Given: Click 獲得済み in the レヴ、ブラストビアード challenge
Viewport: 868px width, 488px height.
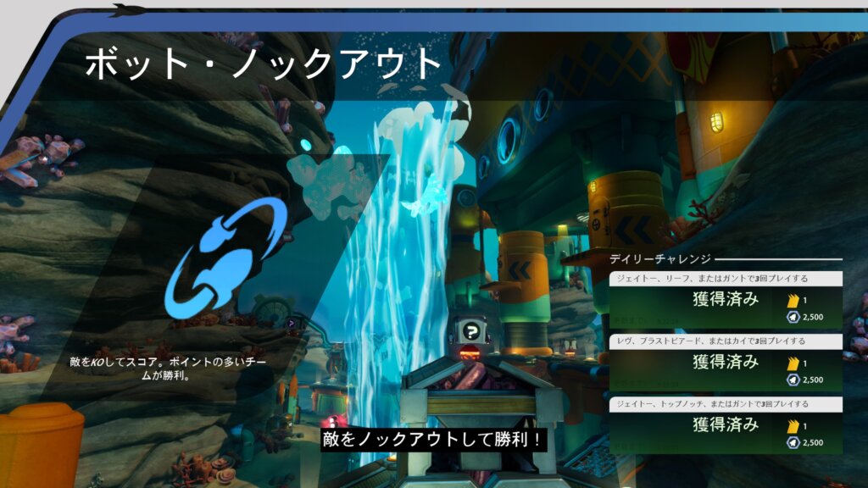Looking at the screenshot, I should click(x=726, y=363).
